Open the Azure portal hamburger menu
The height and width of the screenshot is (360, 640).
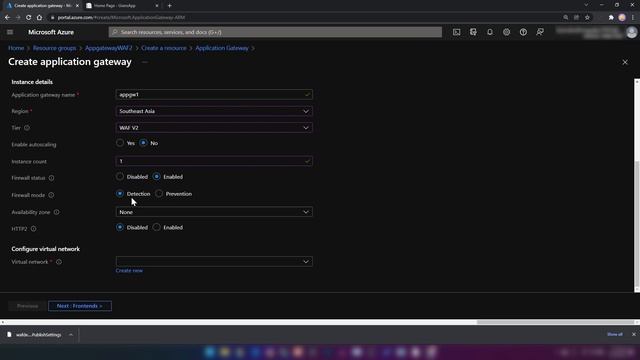(10, 32)
